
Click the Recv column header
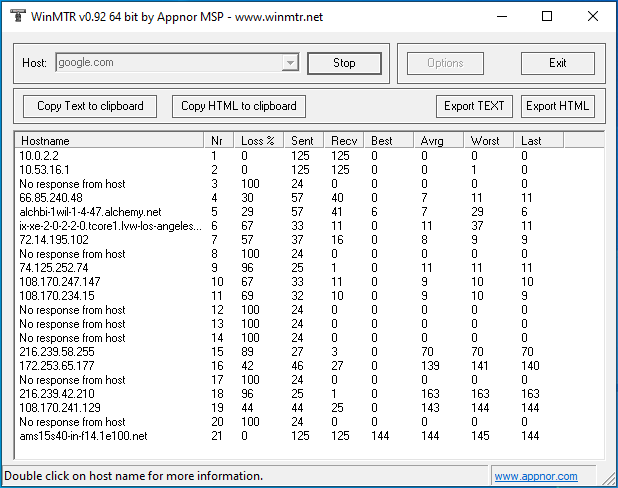[344, 141]
